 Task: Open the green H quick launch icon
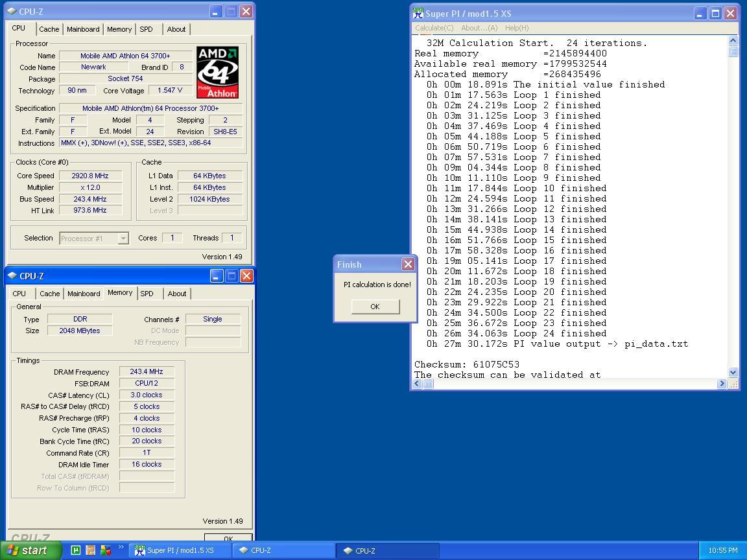click(75, 550)
